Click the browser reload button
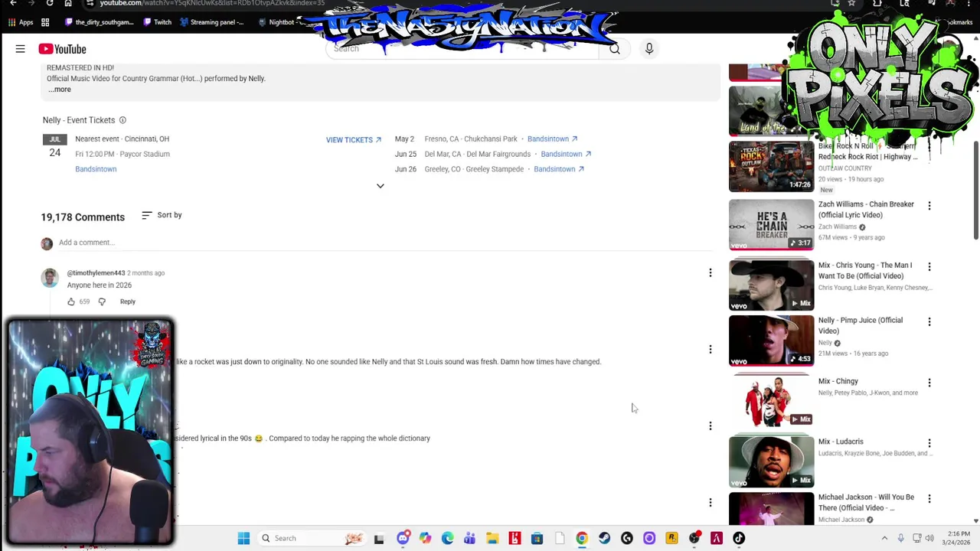The width and height of the screenshot is (980, 551). point(50,3)
